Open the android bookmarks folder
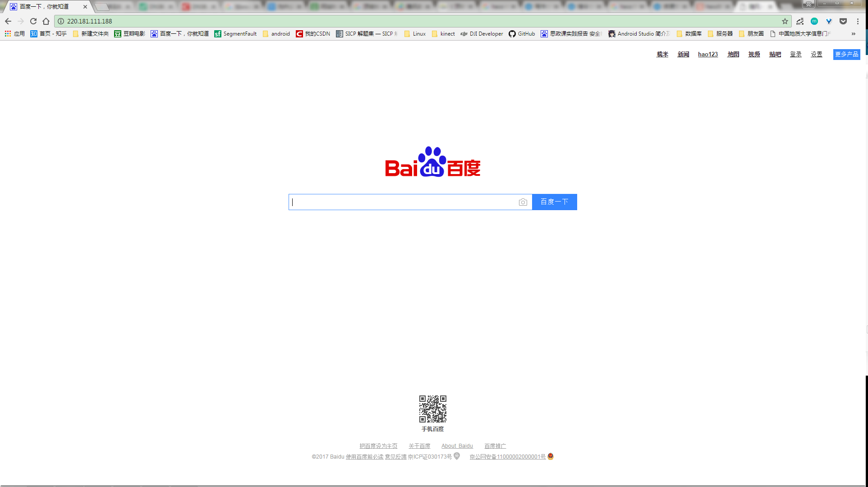Screen dimensions: 868x487 coord(276,34)
